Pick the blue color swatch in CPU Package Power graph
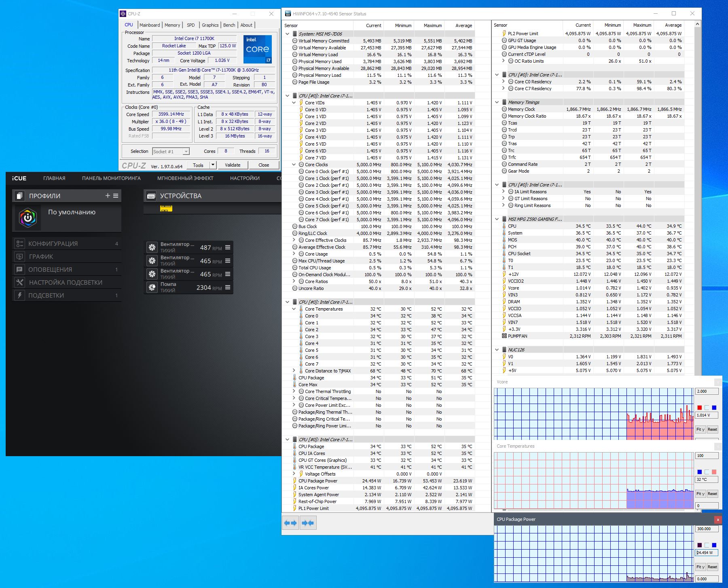The image size is (728, 588). 714,545
